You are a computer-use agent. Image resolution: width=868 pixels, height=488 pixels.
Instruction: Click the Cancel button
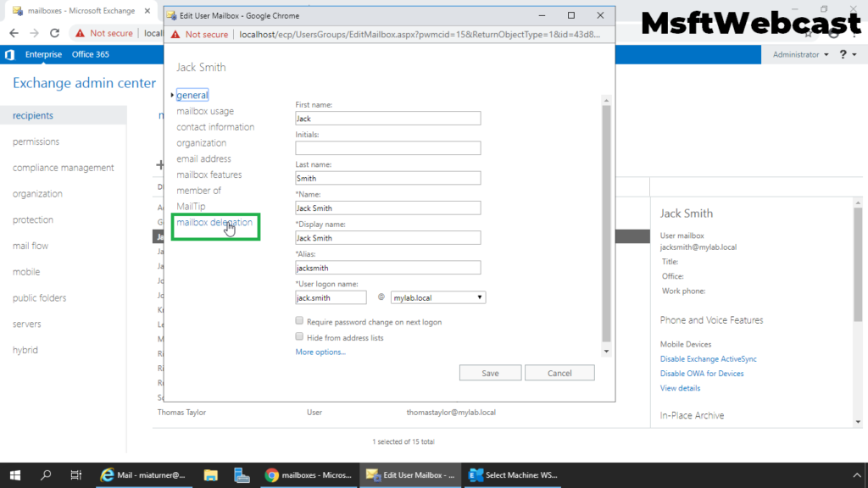(x=559, y=373)
